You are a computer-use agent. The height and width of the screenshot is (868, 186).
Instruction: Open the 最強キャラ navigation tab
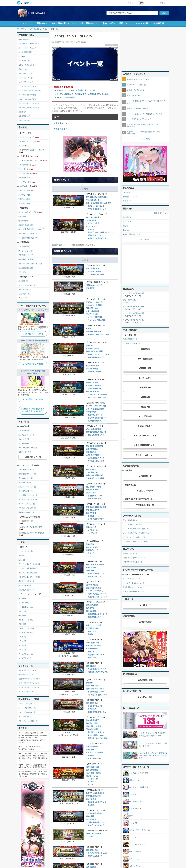pyautogui.click(x=42, y=24)
